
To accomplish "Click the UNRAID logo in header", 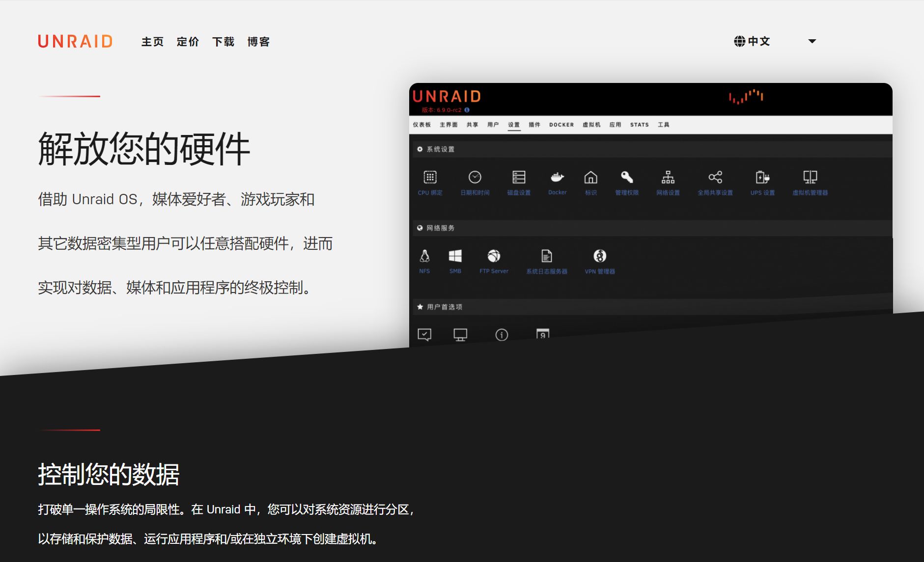I will pyautogui.click(x=75, y=42).
